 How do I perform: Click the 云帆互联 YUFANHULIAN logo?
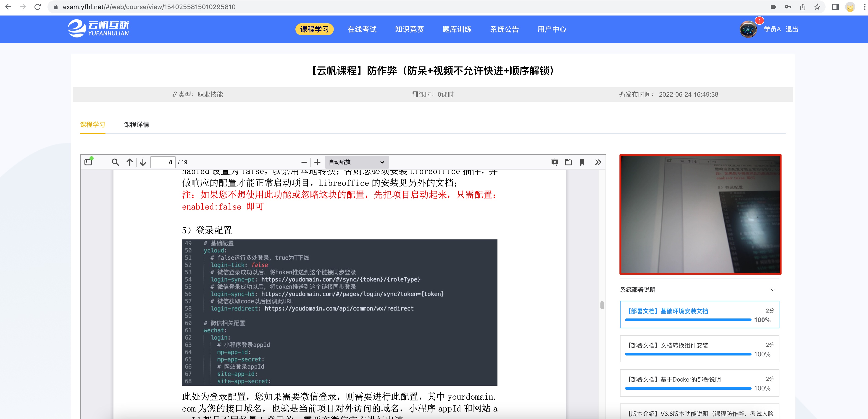(x=98, y=28)
